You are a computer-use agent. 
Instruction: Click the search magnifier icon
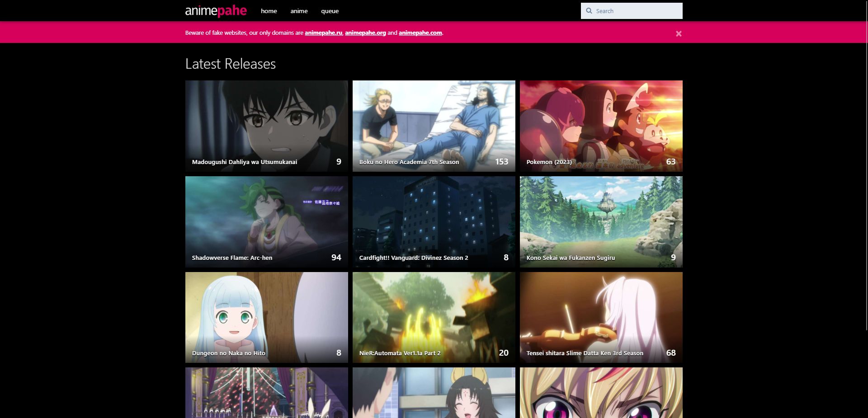[x=589, y=11]
